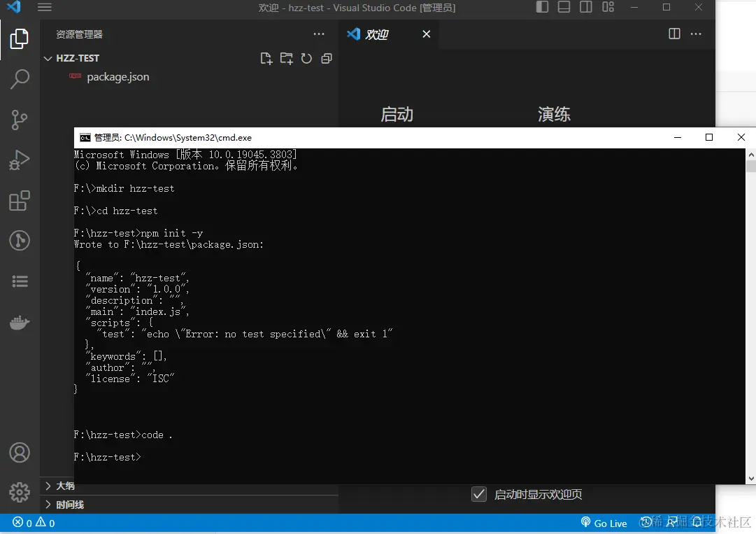The image size is (756, 534).
Task: Open the hamburger application menu
Action: click(x=44, y=7)
